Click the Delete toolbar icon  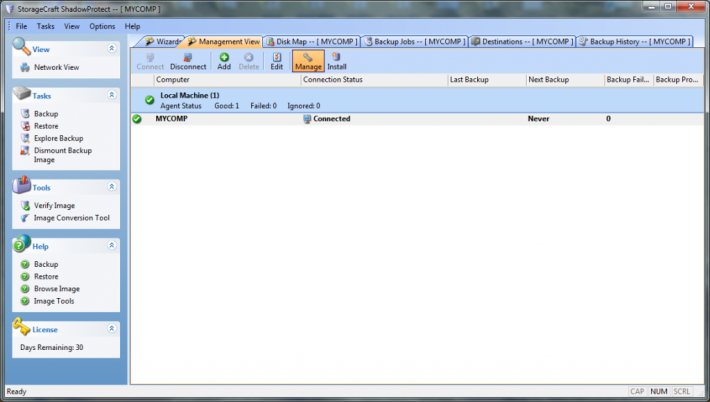coord(249,57)
